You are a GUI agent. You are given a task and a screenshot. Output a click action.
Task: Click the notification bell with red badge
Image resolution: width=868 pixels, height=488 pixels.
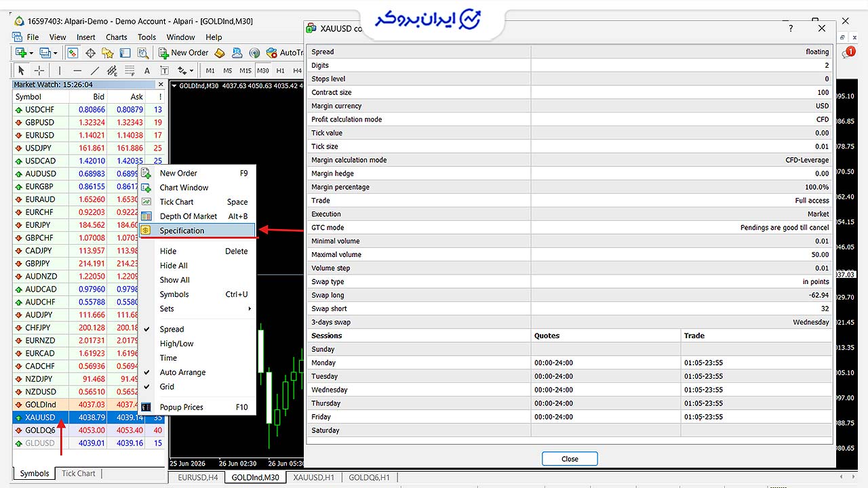coord(848,52)
